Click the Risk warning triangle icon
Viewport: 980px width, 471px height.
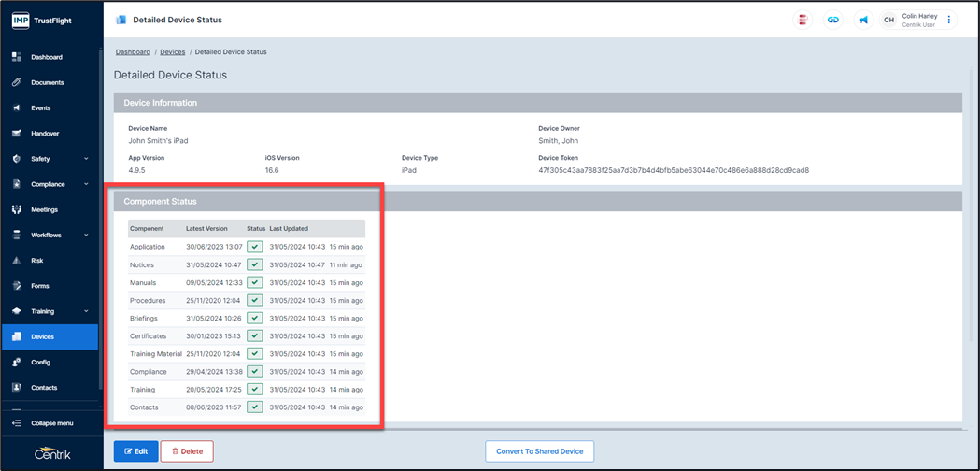tap(17, 261)
